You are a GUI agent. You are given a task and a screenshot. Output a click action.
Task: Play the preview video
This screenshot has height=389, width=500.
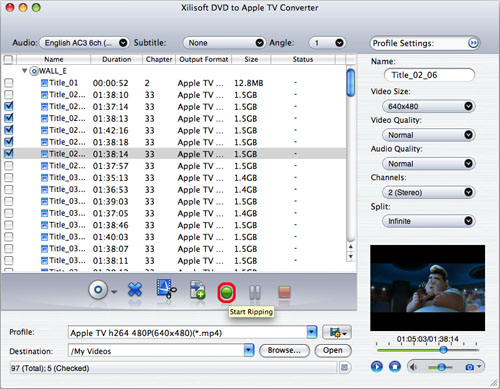click(x=377, y=367)
